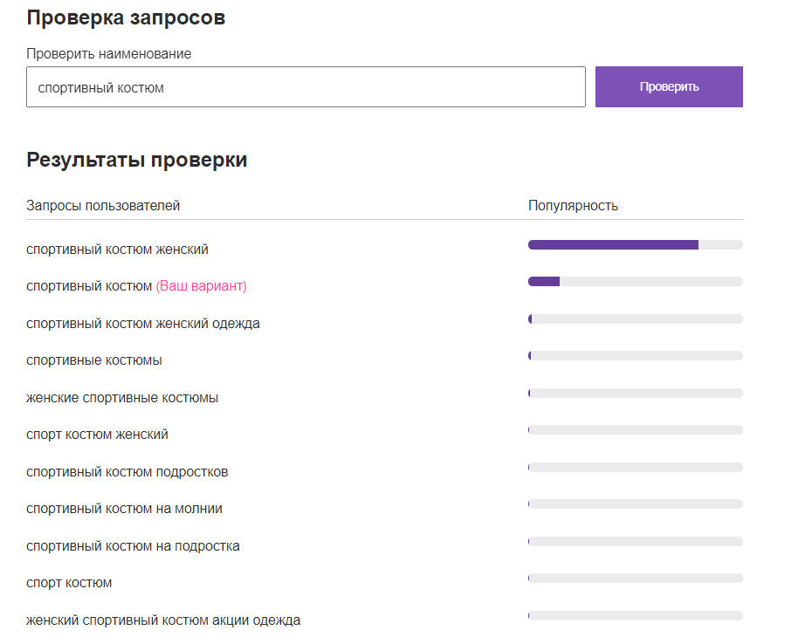
Task: Click the 'Популярность' column header
Action: pyautogui.click(x=573, y=206)
